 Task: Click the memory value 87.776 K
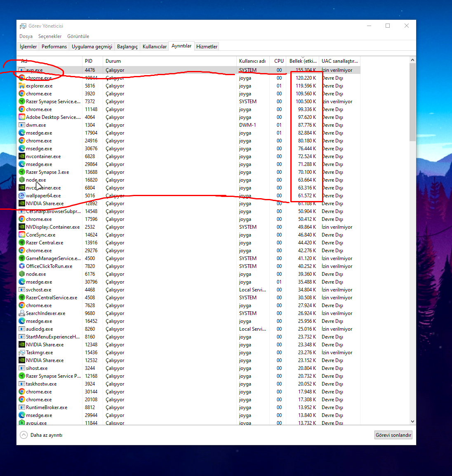[x=307, y=125]
